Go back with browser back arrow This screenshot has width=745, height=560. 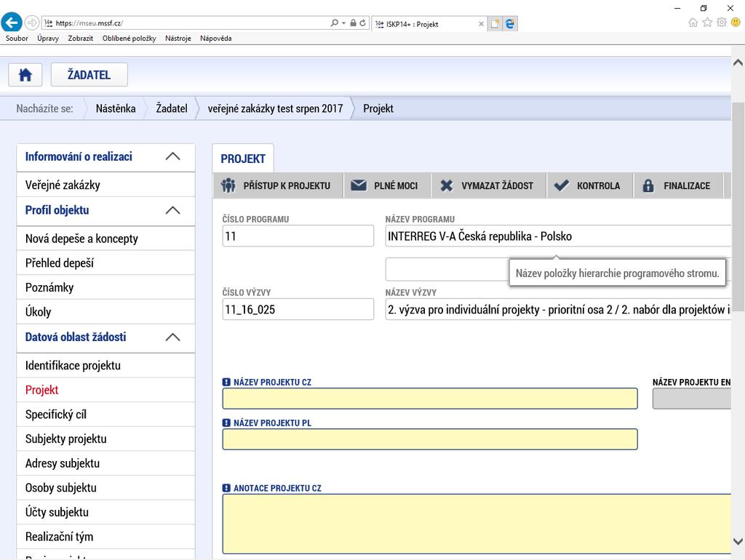coord(12,23)
